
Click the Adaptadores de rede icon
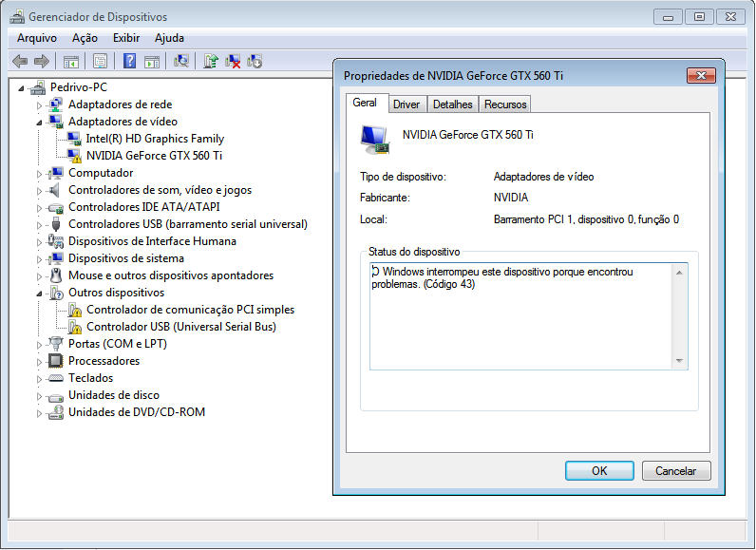tap(56, 104)
